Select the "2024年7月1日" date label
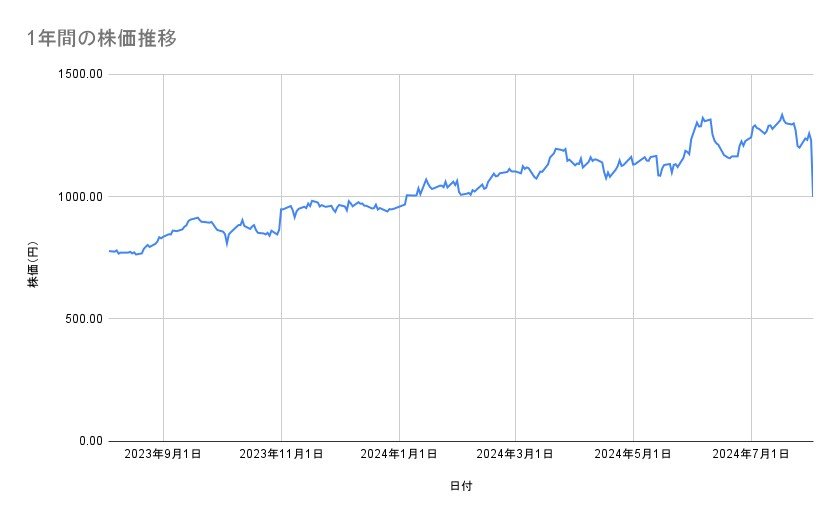The height and width of the screenshot is (519, 839). 751,455
